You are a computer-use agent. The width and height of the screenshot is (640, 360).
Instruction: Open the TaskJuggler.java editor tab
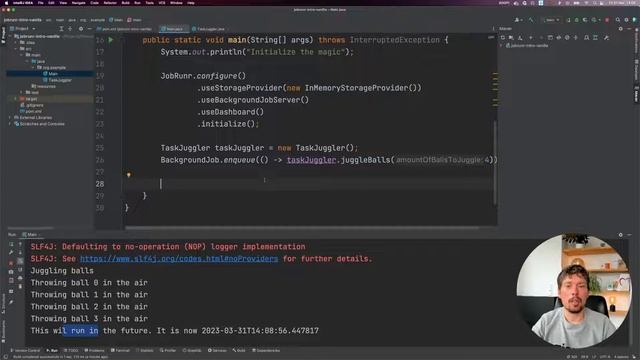tap(209, 29)
